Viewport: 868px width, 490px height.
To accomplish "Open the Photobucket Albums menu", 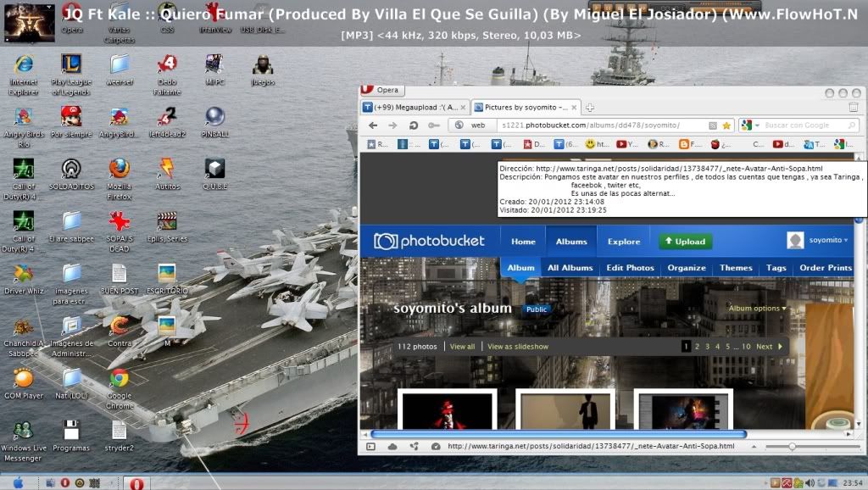I will [571, 242].
